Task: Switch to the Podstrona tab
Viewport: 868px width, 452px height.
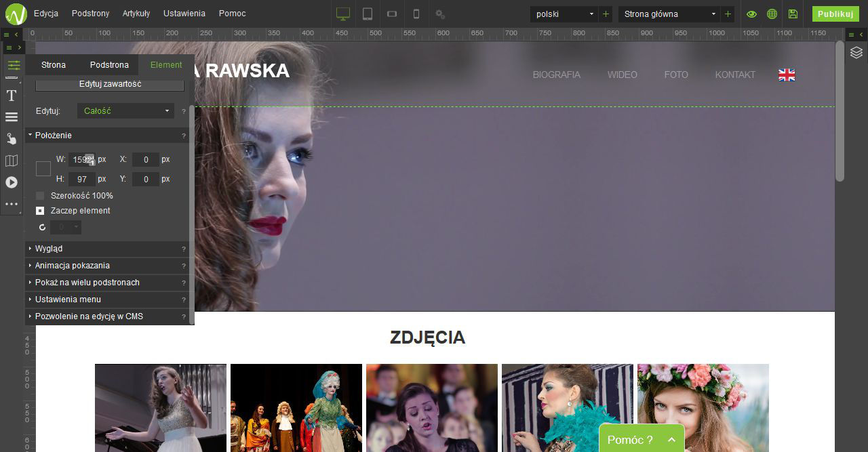Action: [x=108, y=64]
